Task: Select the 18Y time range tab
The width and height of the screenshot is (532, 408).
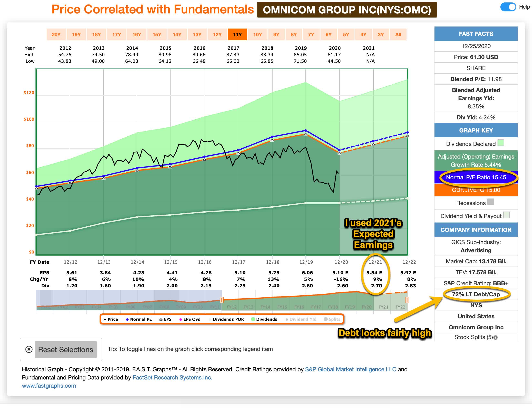Action: 96,34
